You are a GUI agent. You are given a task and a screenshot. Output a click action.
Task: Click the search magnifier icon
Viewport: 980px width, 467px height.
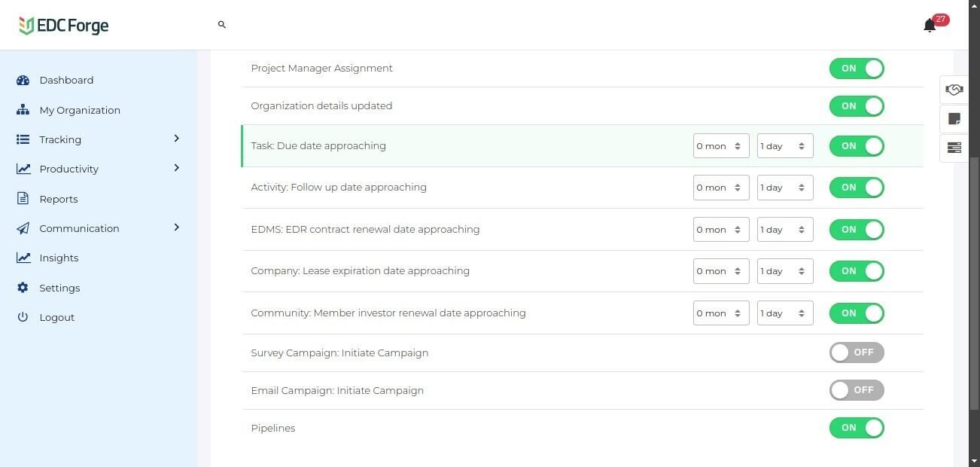(x=222, y=25)
